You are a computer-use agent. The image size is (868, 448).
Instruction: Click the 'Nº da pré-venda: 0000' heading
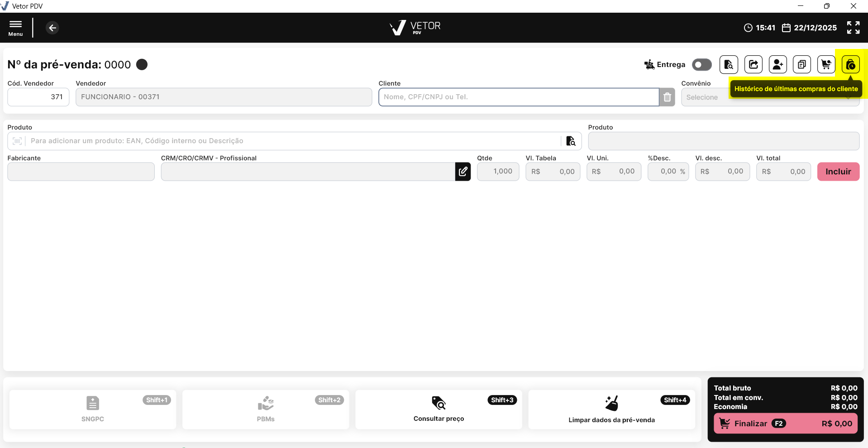point(69,64)
